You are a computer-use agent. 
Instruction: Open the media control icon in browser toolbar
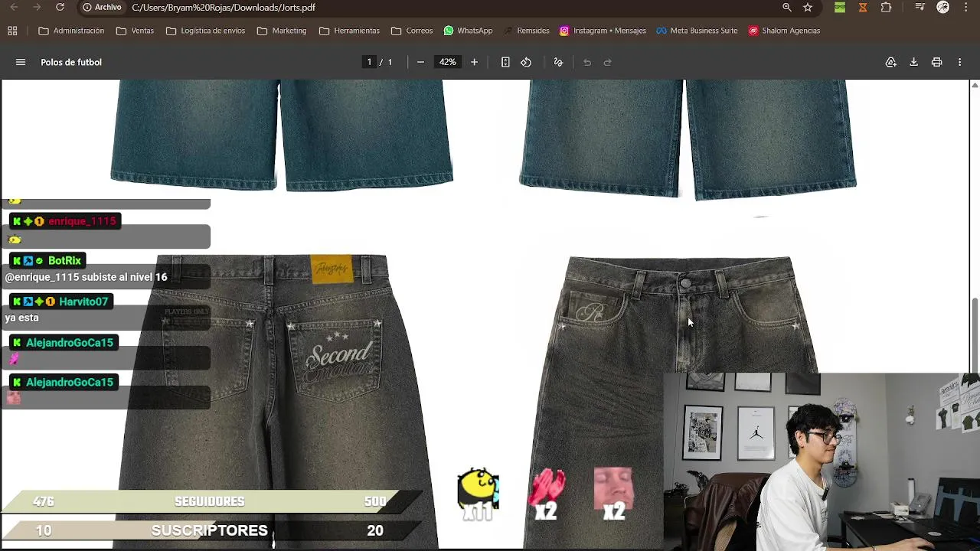point(920,7)
